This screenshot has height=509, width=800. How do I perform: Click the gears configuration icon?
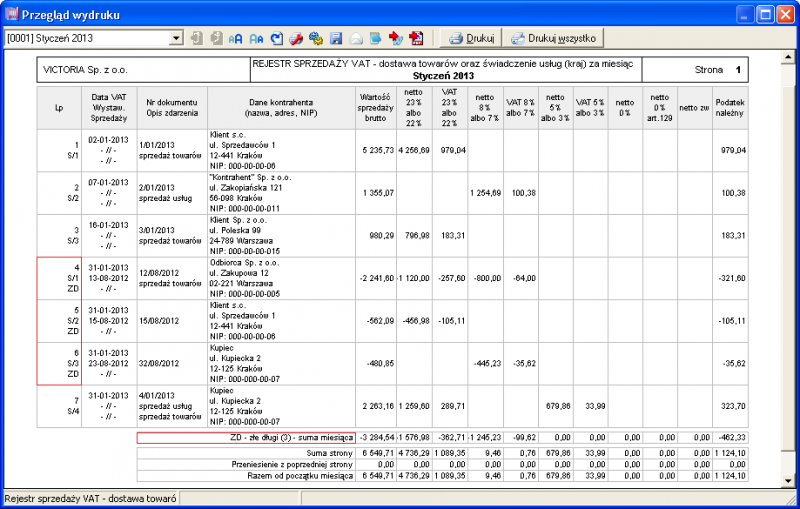click(316, 38)
